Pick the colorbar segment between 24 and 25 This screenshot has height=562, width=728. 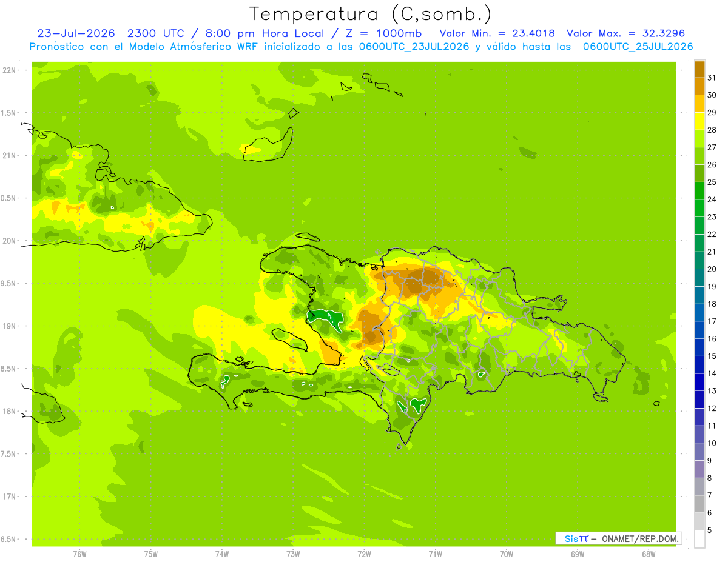tap(699, 190)
